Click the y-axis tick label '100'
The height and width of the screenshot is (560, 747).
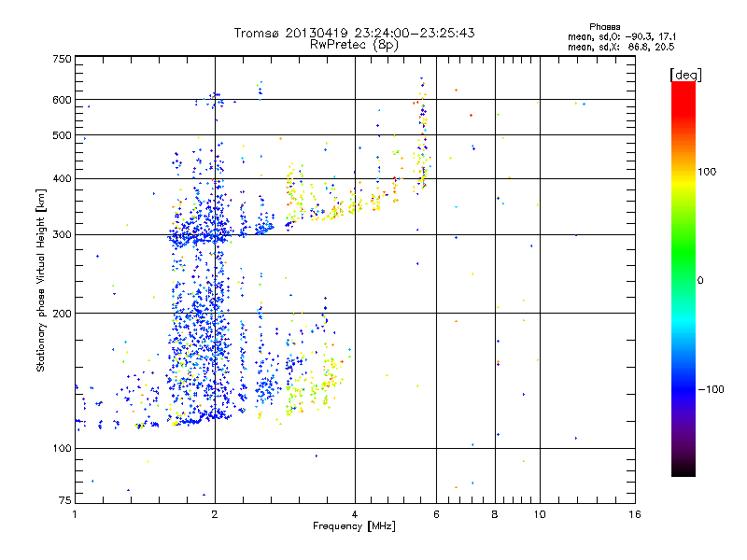(x=62, y=449)
